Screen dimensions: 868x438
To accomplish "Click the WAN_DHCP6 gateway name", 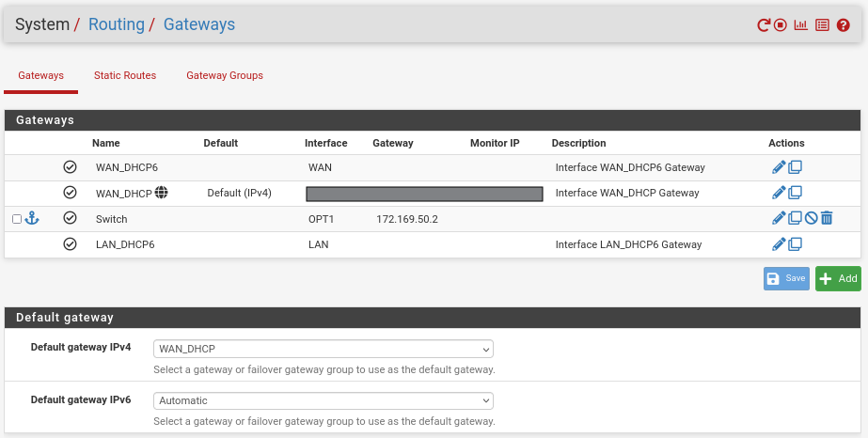I will (127, 167).
